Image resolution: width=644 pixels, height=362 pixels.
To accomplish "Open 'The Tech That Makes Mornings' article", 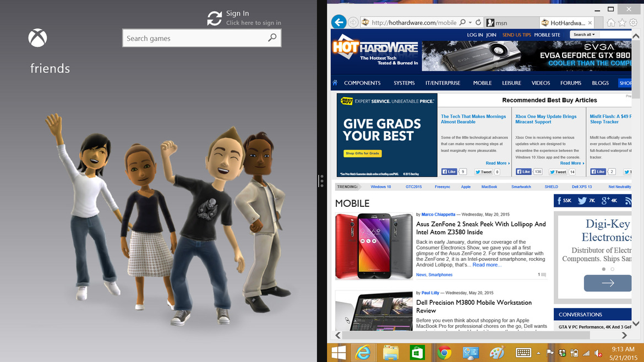I will click(x=473, y=119).
